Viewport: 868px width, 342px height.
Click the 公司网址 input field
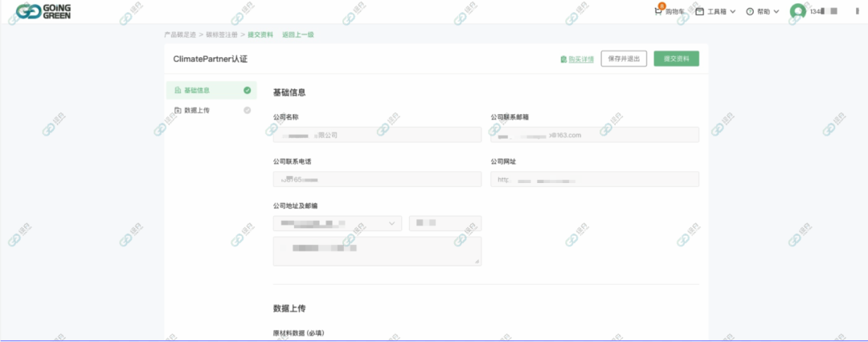click(595, 179)
